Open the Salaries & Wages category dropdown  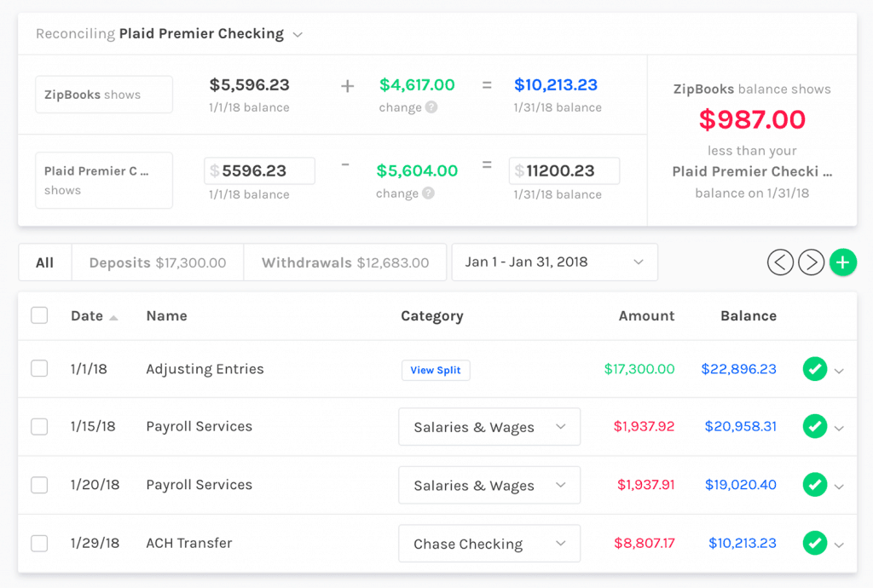point(489,426)
